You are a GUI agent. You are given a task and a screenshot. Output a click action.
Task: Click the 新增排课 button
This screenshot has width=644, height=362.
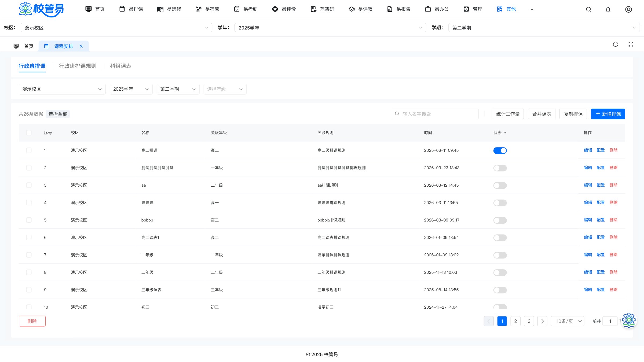608,114
